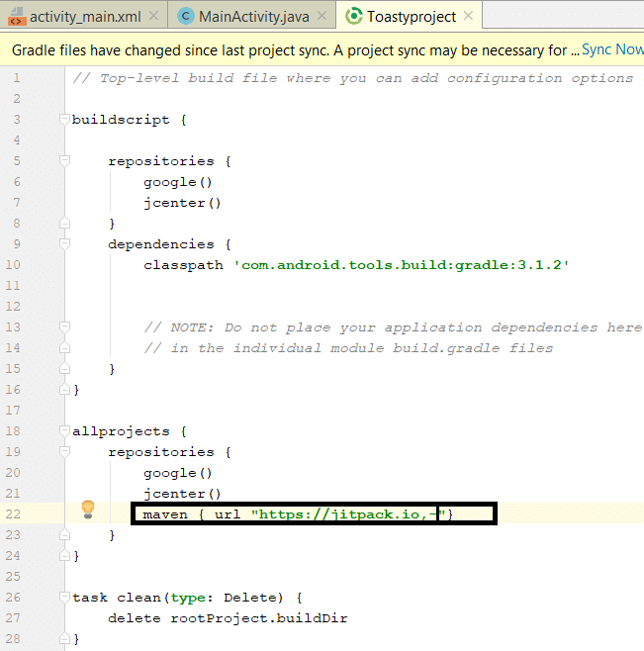Collapse the repositories block on line 19
Image resolution: width=644 pixels, height=651 pixels.
pos(64,452)
